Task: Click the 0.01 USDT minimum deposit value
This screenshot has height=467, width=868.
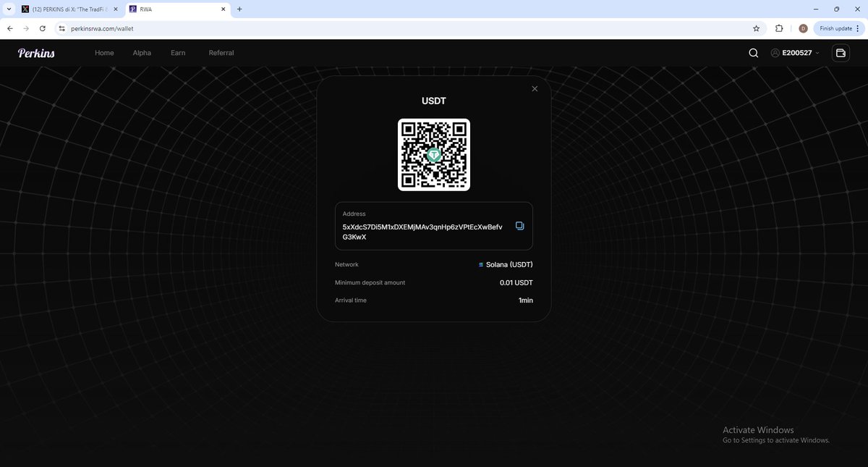Action: coord(516,282)
